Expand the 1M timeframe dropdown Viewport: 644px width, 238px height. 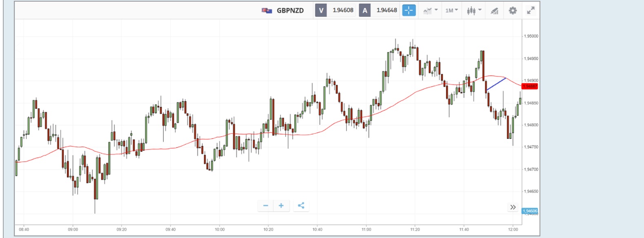tap(451, 11)
